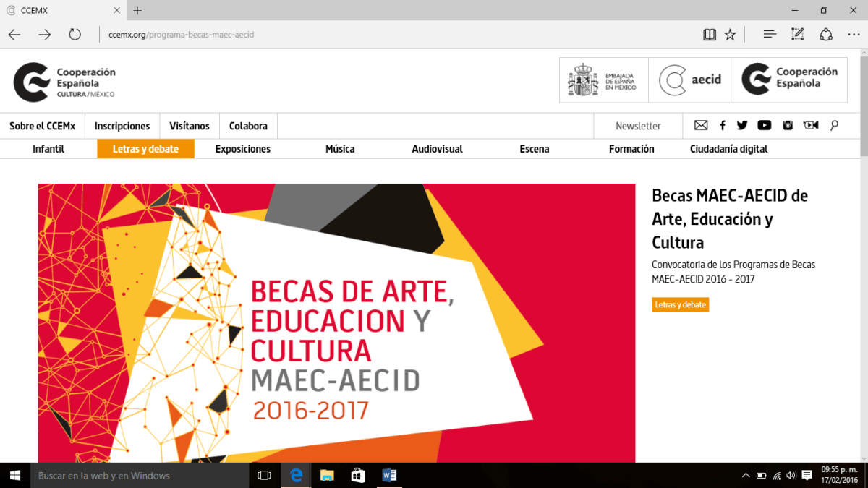The height and width of the screenshot is (488, 868).
Task: Open the CCEMx Twitter page
Action: (742, 126)
